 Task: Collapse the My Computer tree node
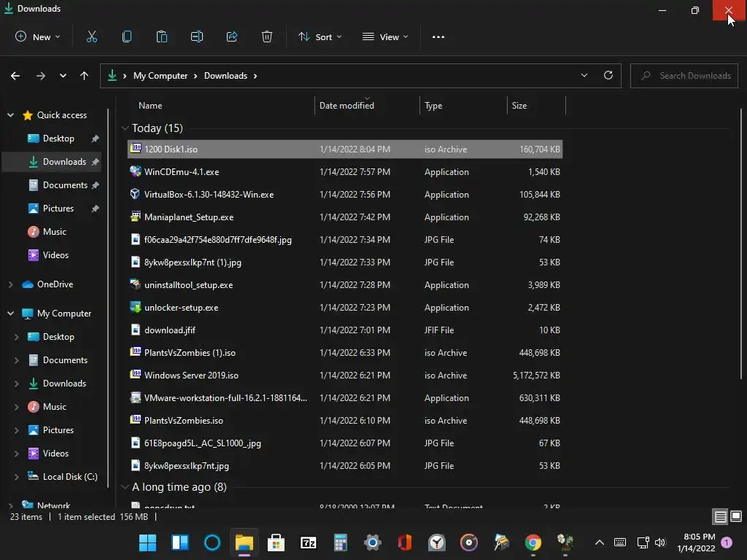point(10,314)
